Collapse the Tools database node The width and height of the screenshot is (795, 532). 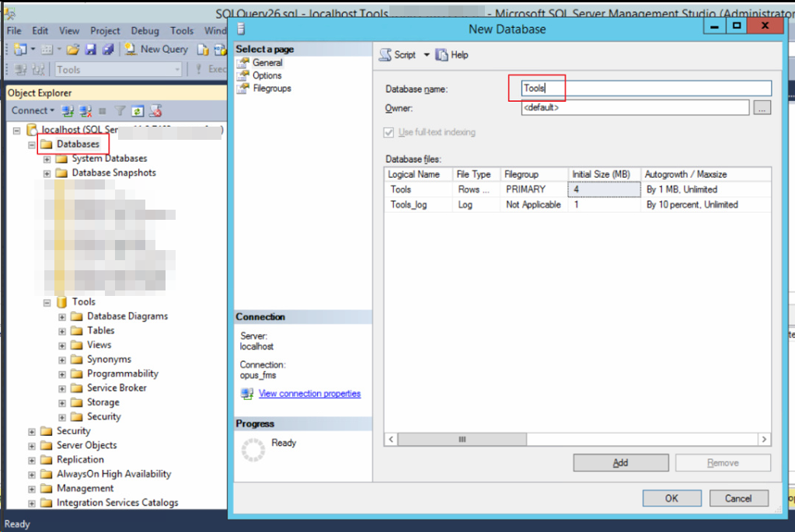click(x=47, y=302)
